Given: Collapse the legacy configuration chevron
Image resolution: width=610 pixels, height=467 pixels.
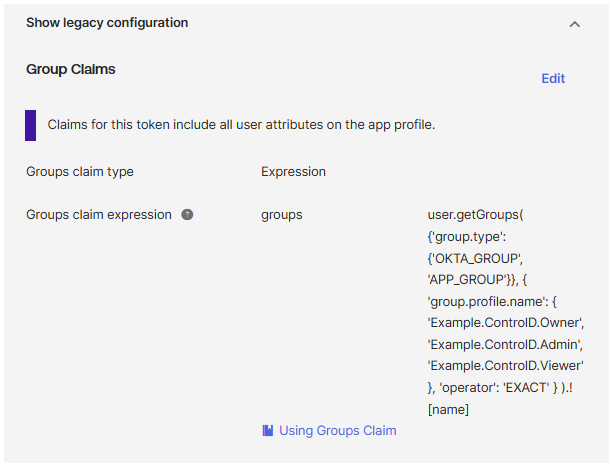Looking at the screenshot, I should [x=575, y=25].
